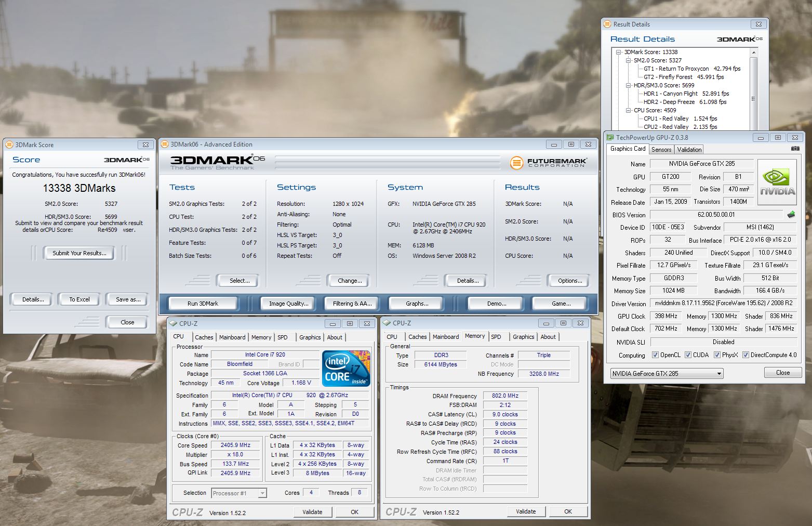This screenshot has height=526, width=812.
Task: Switch to the Validation tab in GPU-Z
Action: click(689, 149)
